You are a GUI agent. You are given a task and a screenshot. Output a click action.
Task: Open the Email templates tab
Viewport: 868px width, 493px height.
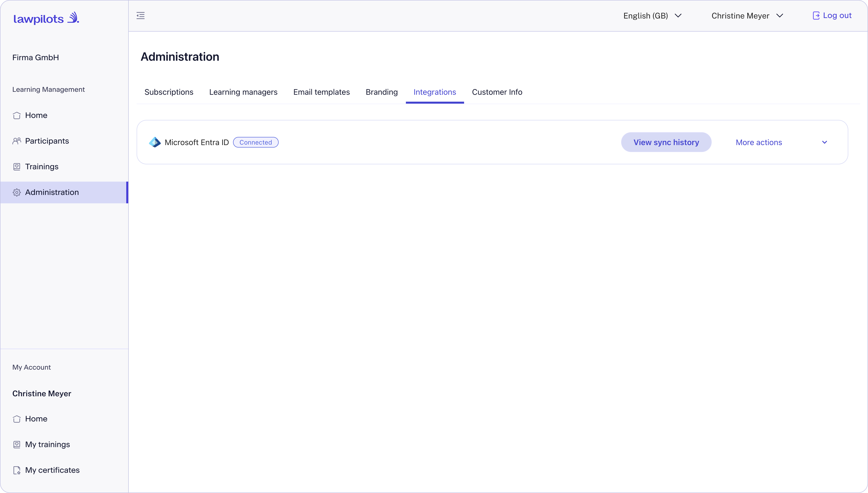pos(321,92)
